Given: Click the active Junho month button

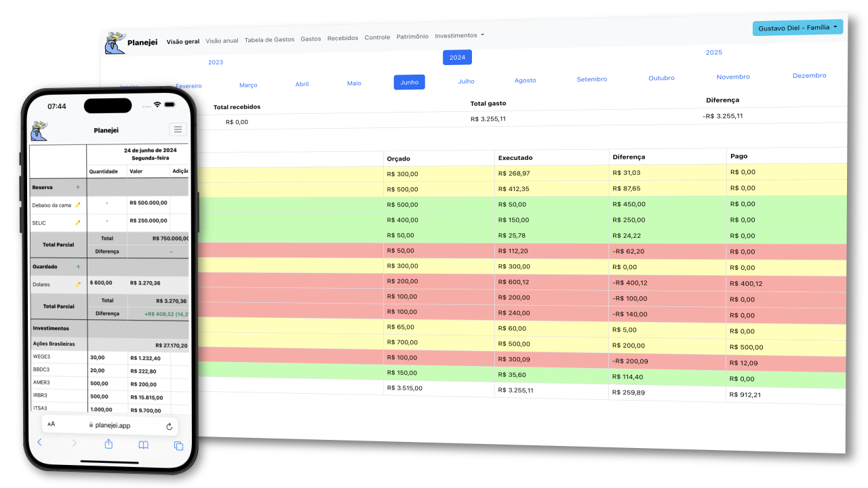Looking at the screenshot, I should pyautogui.click(x=410, y=82).
